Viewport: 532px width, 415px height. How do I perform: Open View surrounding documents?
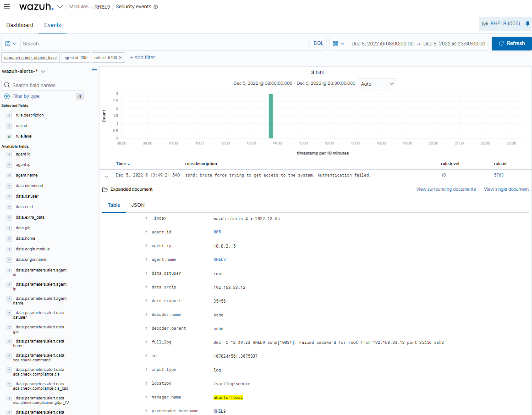[x=446, y=189]
